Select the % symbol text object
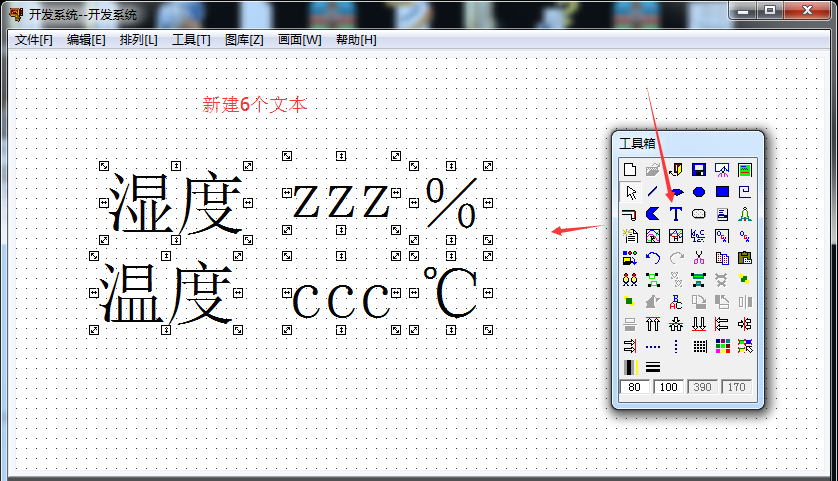The width and height of the screenshot is (838, 481). click(451, 203)
